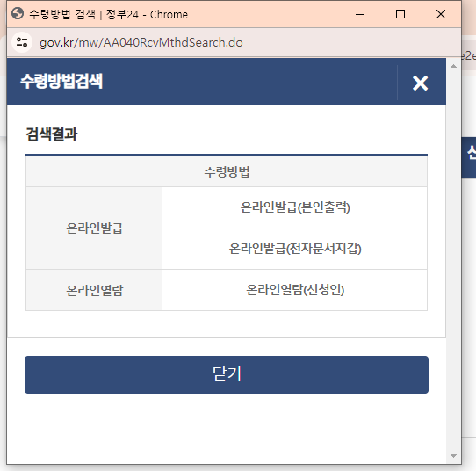Minimize the Chrome popup window
Viewport: 476px width, 471px height.
(360, 14)
